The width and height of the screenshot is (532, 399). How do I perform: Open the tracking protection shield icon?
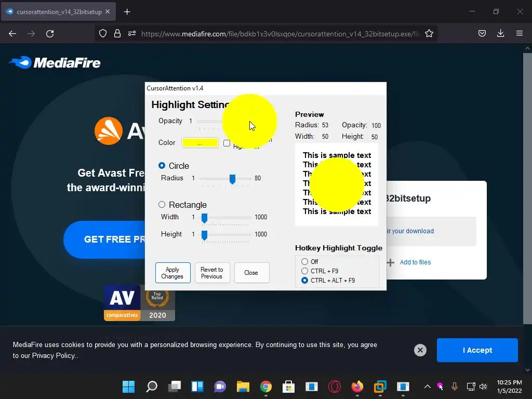(103, 34)
